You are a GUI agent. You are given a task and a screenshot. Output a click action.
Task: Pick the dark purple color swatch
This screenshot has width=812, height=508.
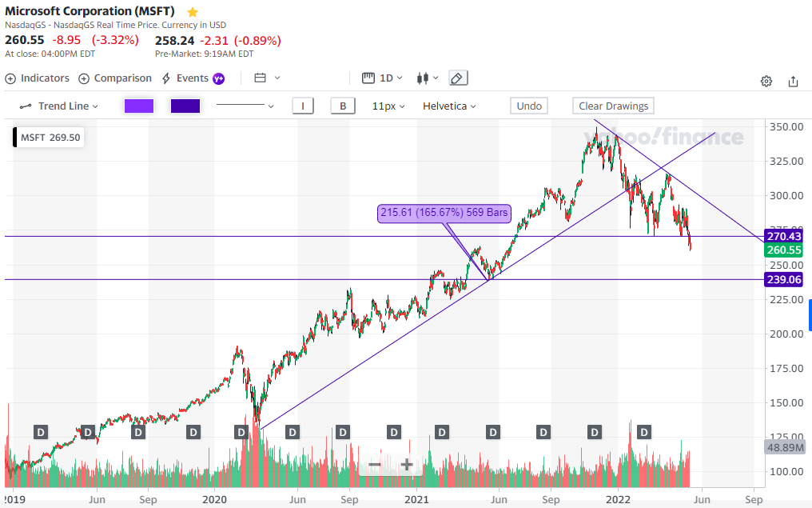click(185, 106)
